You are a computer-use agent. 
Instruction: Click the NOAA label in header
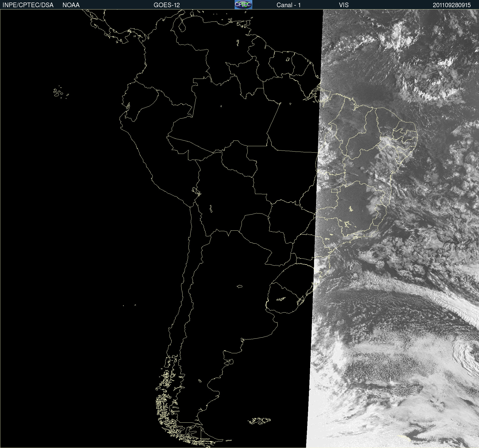point(71,5)
